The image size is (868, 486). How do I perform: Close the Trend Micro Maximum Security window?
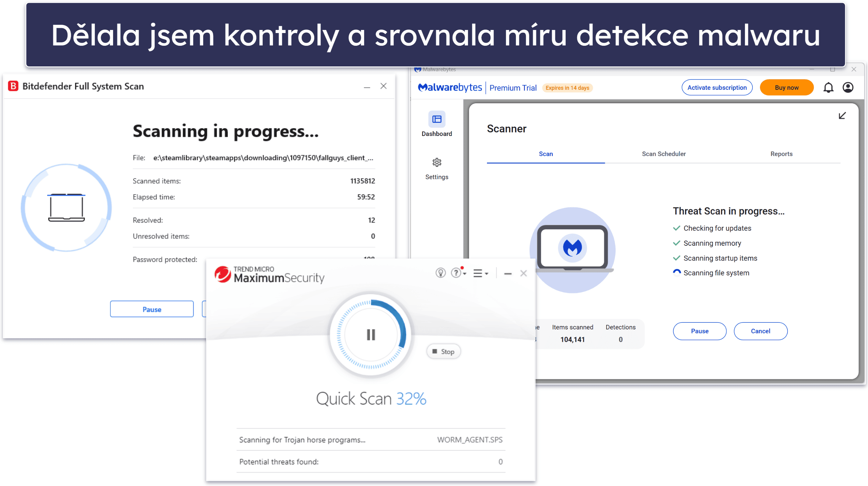(523, 273)
